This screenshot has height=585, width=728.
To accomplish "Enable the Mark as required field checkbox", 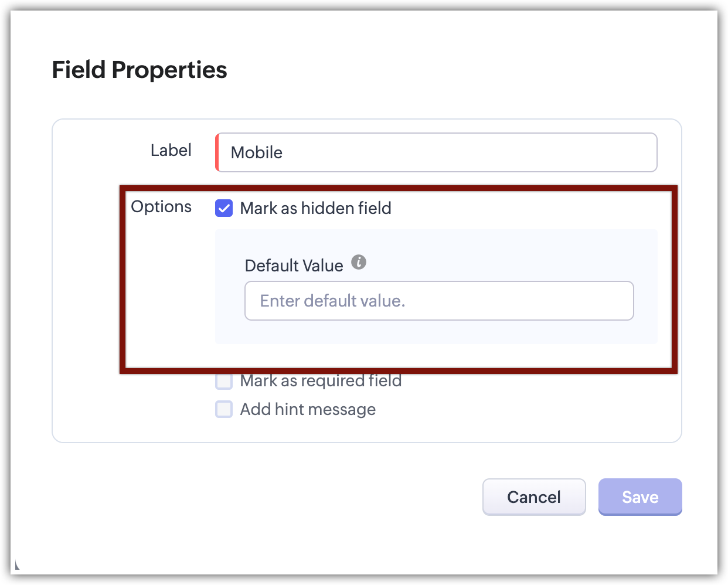I will (x=224, y=381).
